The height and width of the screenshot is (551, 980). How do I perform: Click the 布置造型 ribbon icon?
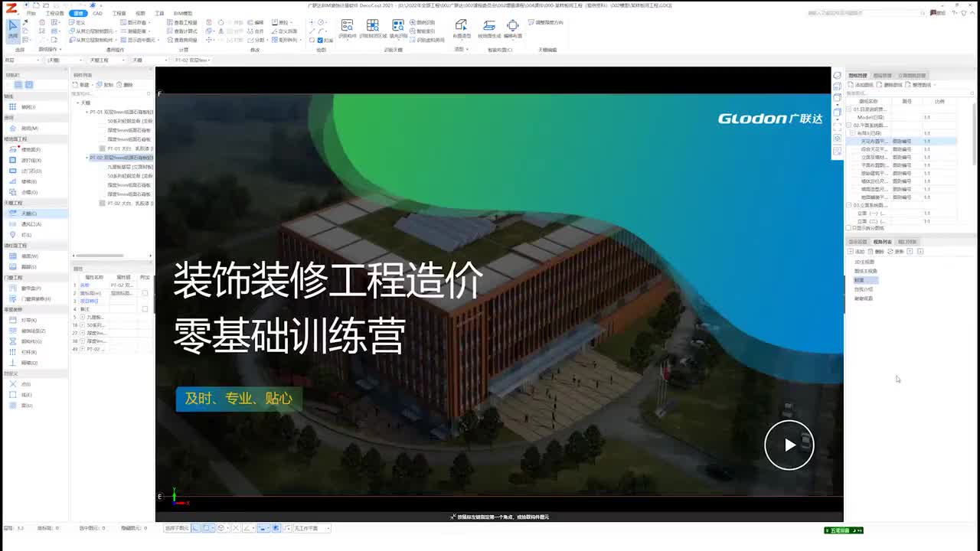(462, 29)
